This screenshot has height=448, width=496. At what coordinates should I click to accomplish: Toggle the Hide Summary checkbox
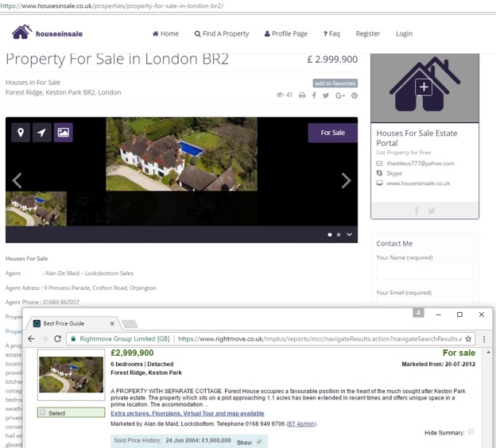point(471,431)
